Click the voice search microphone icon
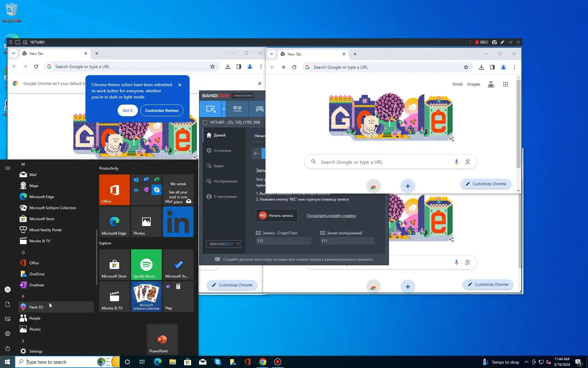The height and width of the screenshot is (368, 588). pyautogui.click(x=456, y=162)
